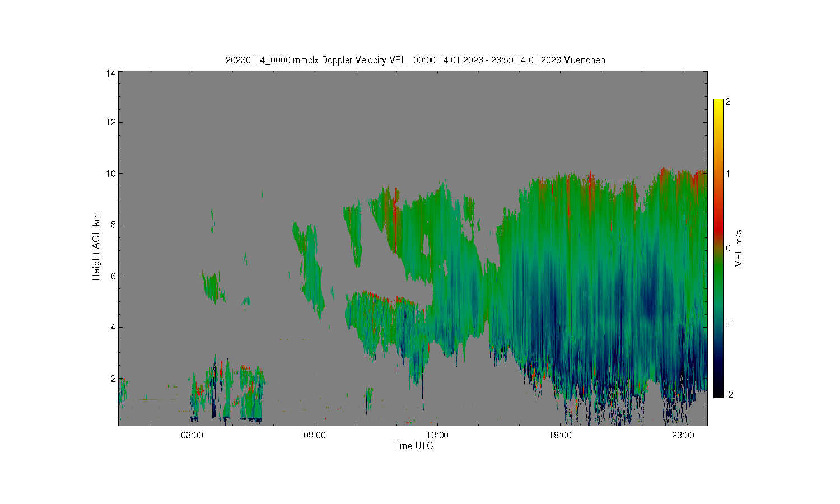The image size is (840, 504).
Task: Click the '08:00' time tick label
Action: tap(314, 435)
